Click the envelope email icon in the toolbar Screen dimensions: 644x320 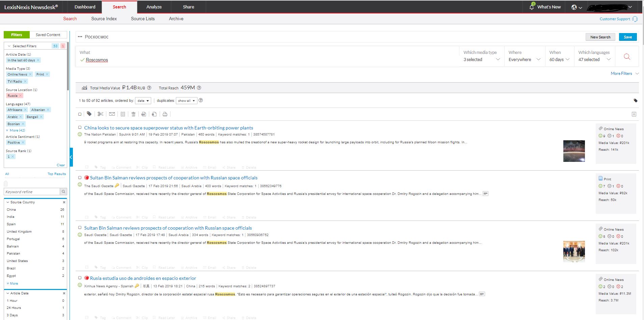(x=112, y=114)
